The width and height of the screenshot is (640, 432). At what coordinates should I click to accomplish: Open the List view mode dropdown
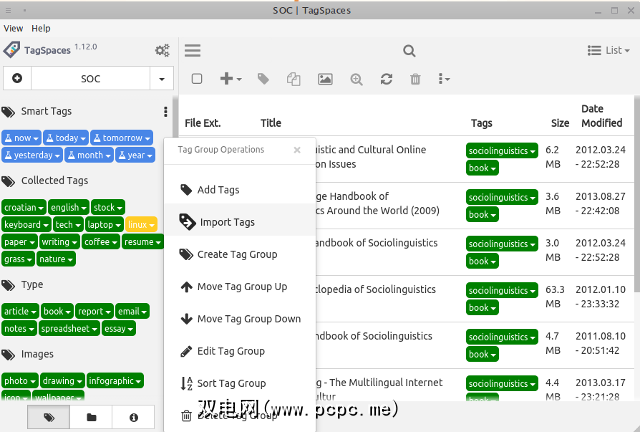[606, 51]
